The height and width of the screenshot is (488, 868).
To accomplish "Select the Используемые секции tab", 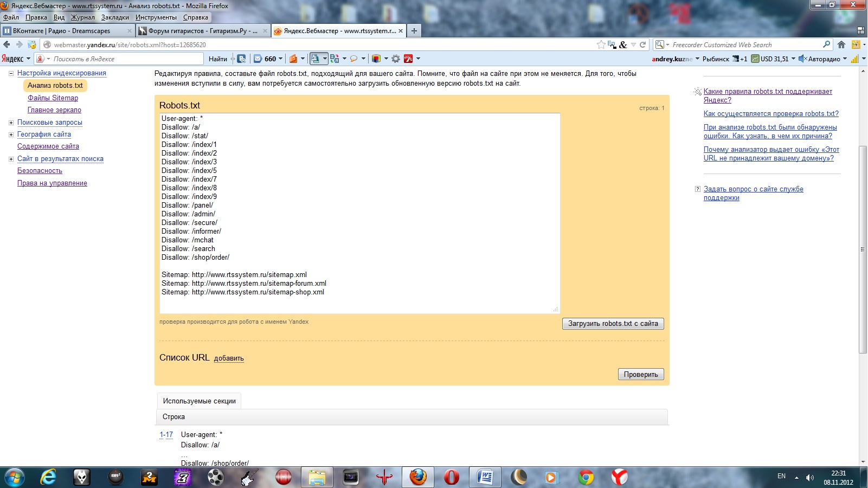I will click(x=200, y=401).
